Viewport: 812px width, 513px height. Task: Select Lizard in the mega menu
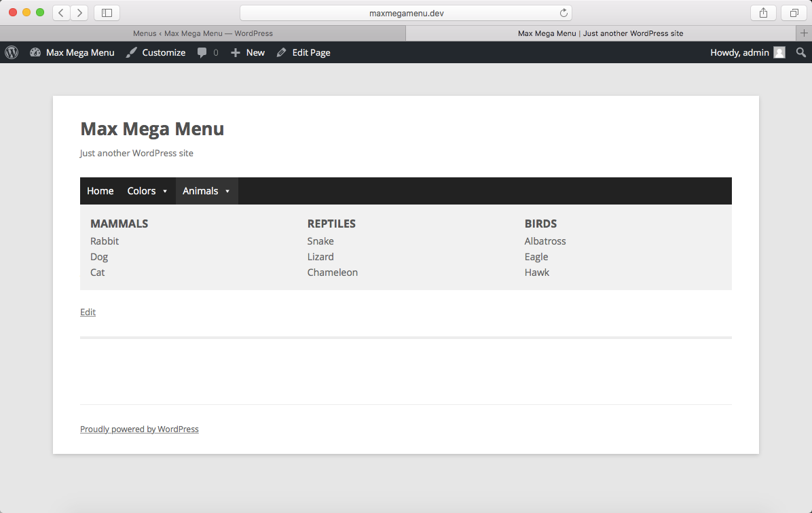coord(320,257)
